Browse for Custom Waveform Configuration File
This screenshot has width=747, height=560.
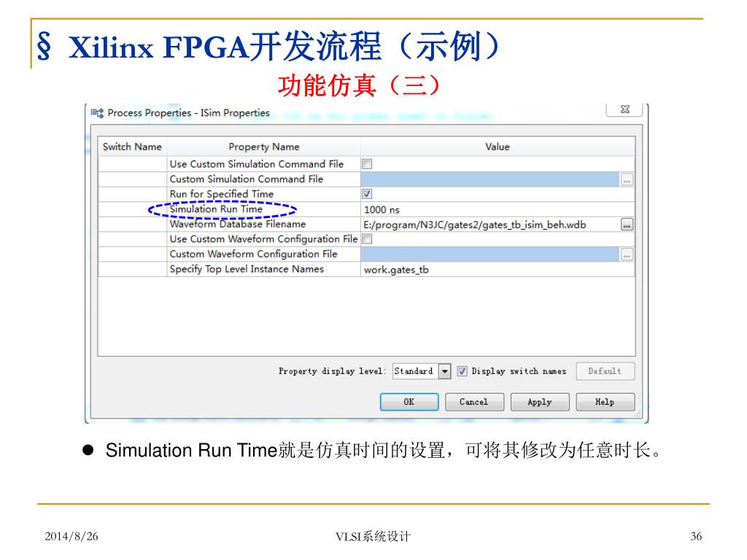tap(627, 254)
